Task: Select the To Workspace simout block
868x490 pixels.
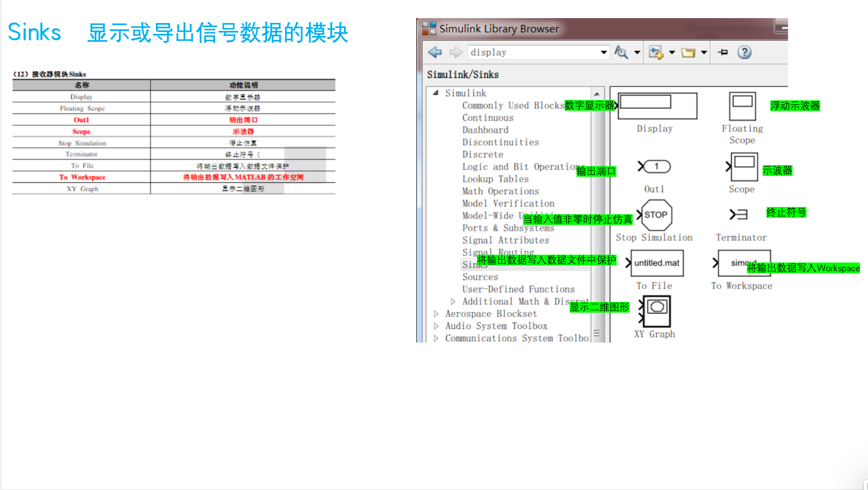Action: click(x=744, y=263)
